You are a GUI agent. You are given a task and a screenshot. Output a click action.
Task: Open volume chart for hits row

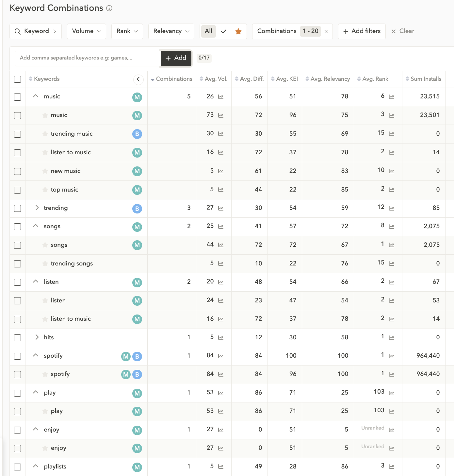[221, 338]
